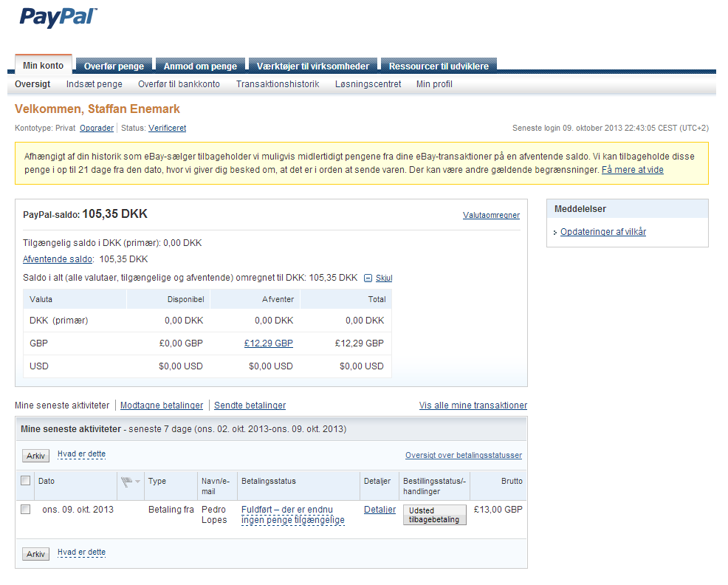Click Vis alle mine transaktioner

[473, 406]
